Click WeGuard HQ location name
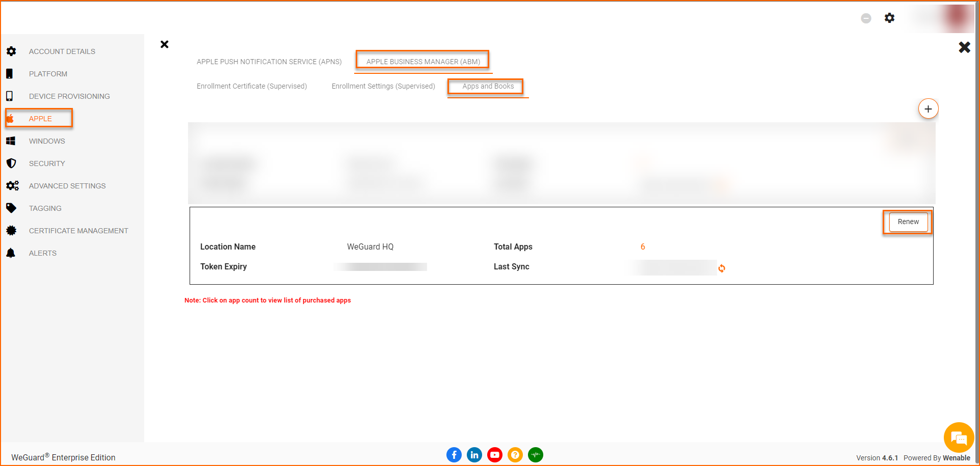This screenshot has width=980, height=466. click(370, 246)
